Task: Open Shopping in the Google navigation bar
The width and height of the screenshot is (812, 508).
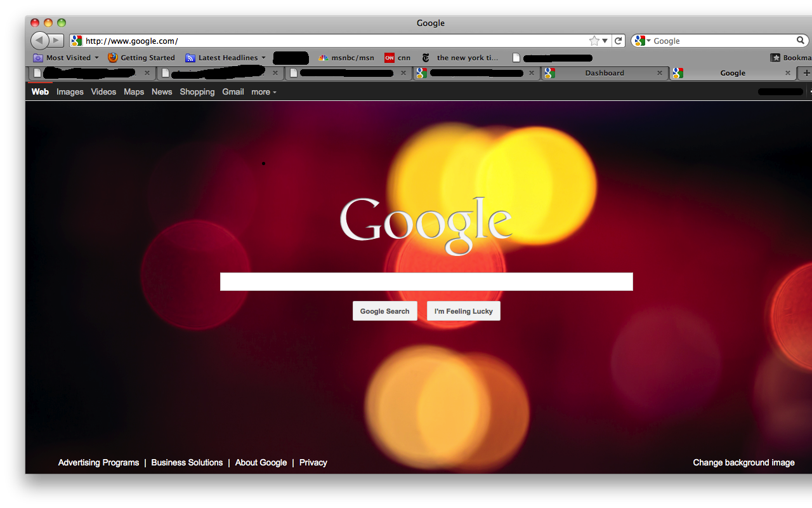Action: 197,92
